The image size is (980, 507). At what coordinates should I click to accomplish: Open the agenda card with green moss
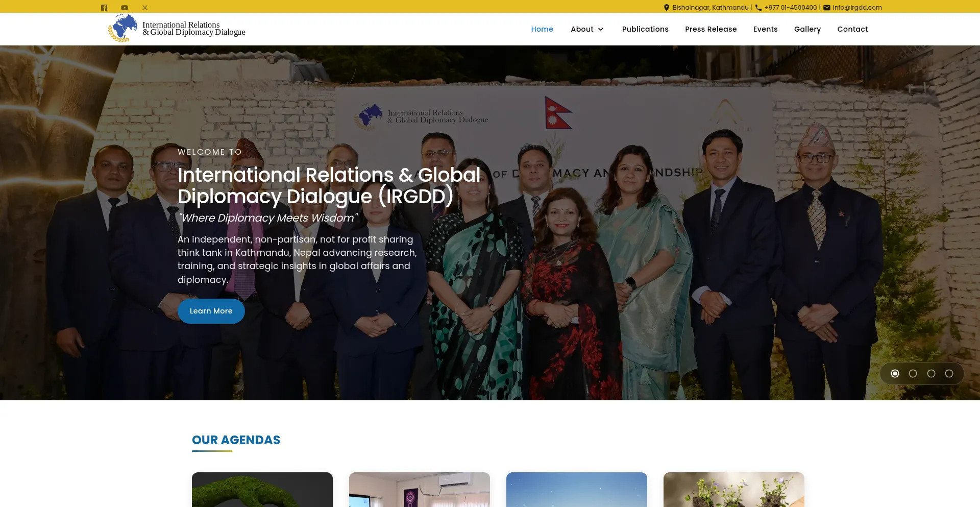[262, 490]
